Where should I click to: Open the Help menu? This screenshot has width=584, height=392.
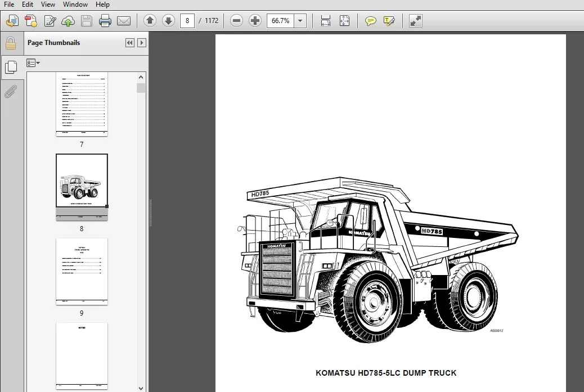[102, 4]
